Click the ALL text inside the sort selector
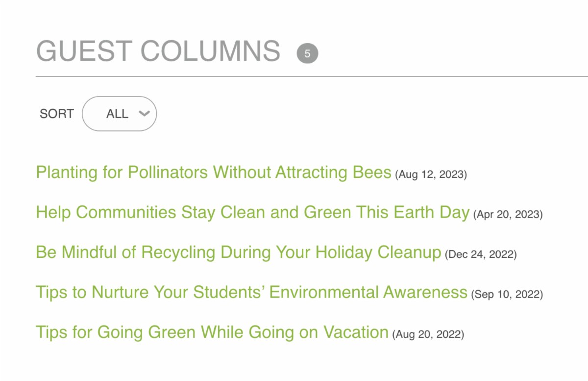 pos(117,114)
